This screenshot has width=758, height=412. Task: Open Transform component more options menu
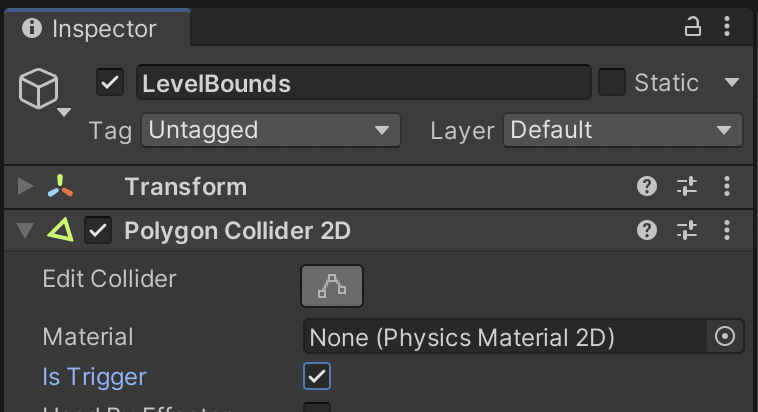(x=727, y=186)
